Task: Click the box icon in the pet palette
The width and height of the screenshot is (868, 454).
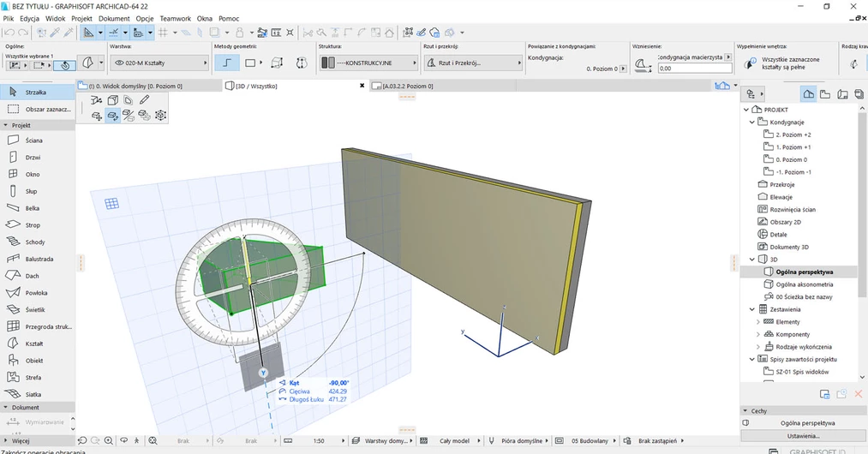Action: pyautogui.click(x=112, y=100)
